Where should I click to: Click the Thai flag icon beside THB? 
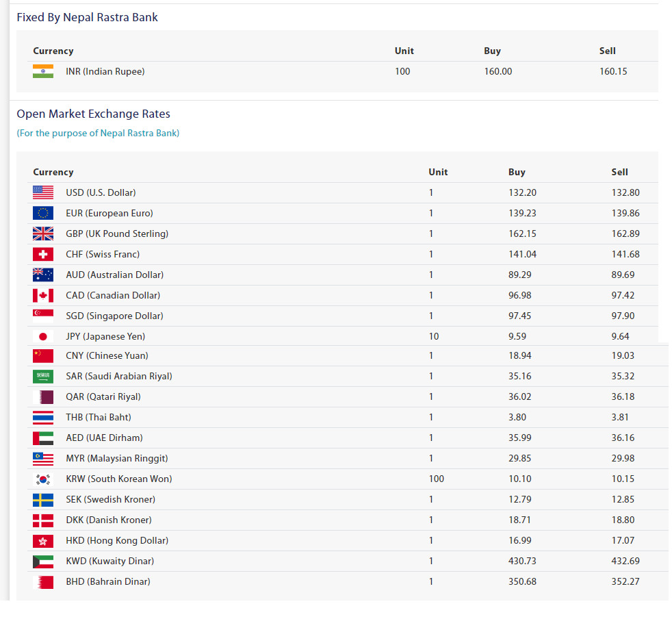click(x=43, y=418)
